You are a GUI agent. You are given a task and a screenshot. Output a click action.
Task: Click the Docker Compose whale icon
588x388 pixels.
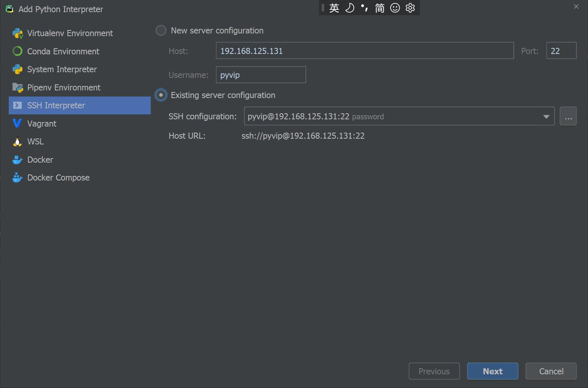coord(17,177)
